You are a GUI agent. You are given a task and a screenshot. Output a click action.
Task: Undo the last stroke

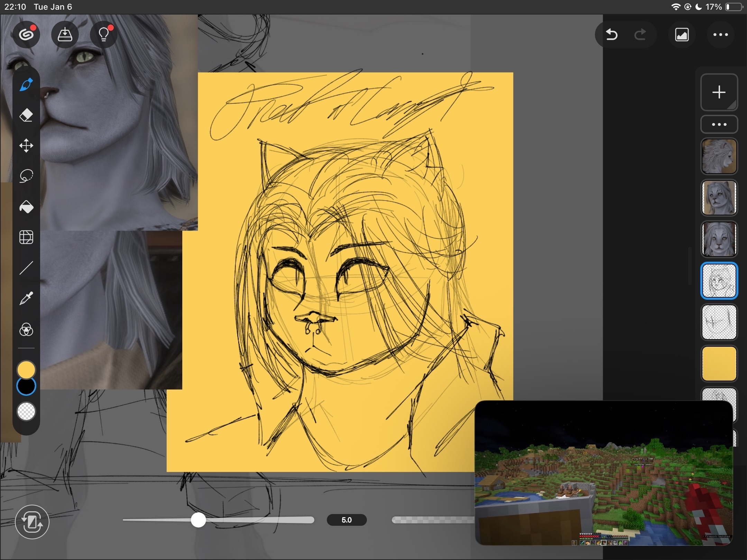tap(611, 35)
